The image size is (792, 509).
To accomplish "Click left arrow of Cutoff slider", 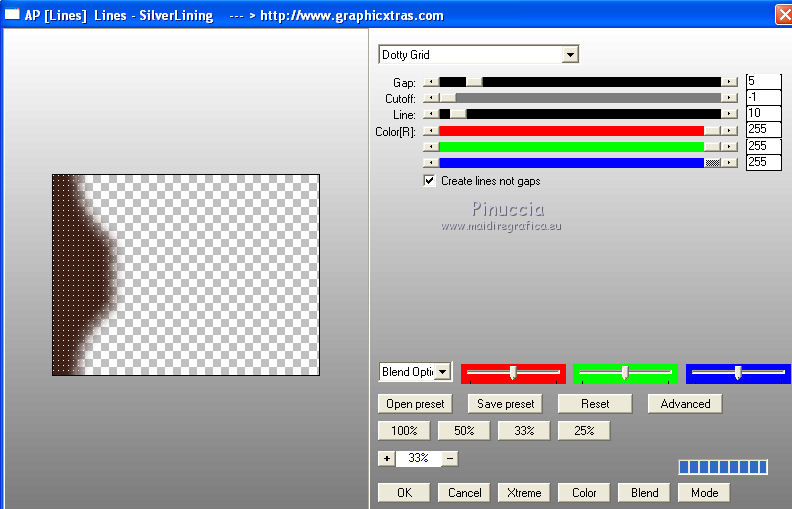I will tap(431, 98).
